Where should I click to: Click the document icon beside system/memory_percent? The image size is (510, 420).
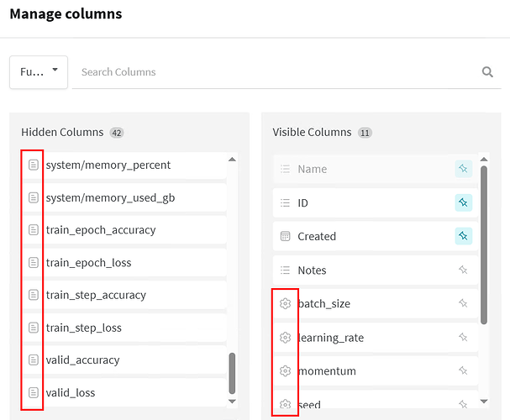tap(34, 165)
